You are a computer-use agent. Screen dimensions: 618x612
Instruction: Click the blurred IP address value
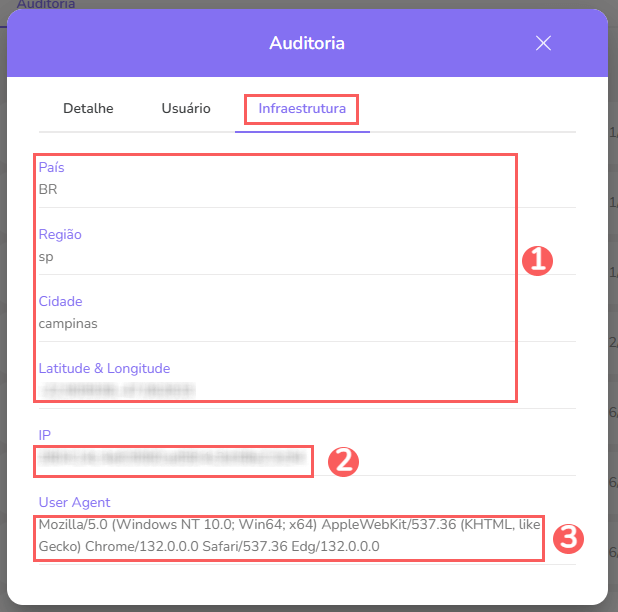pyautogui.click(x=172, y=459)
